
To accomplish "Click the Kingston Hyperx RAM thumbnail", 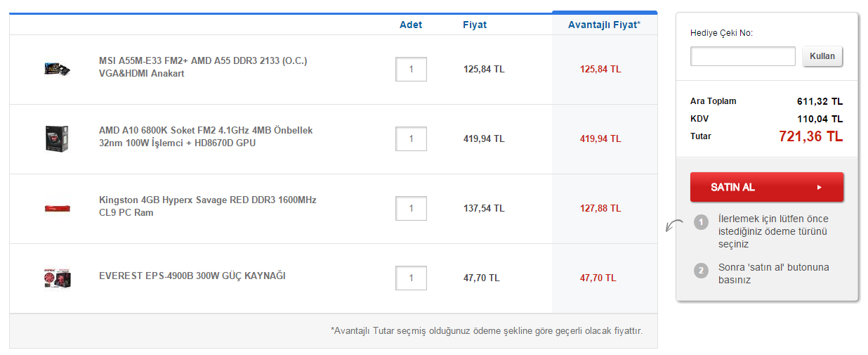I will [x=57, y=208].
